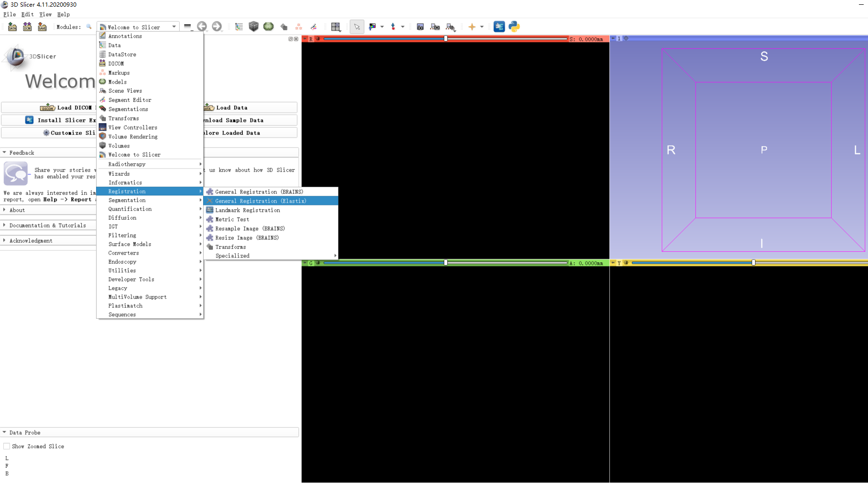Select General Registration (Elastix) from the menu
Screen dimensions: 868x494
260,201
